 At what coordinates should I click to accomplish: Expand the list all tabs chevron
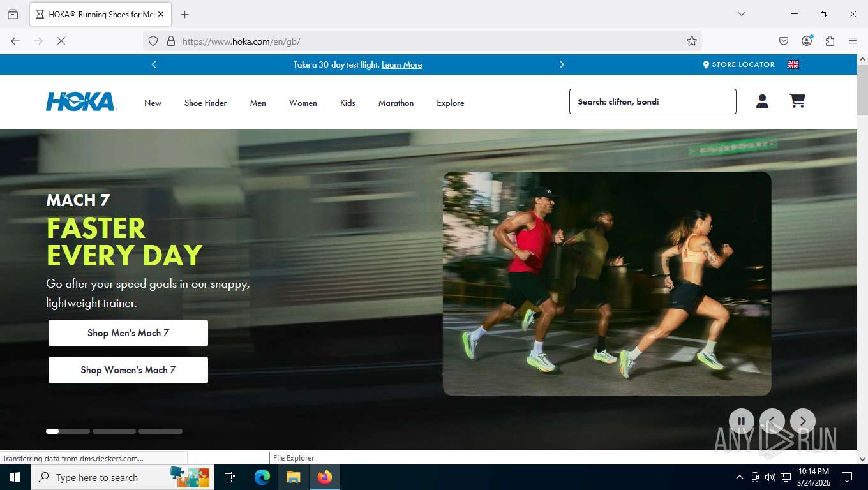741,14
